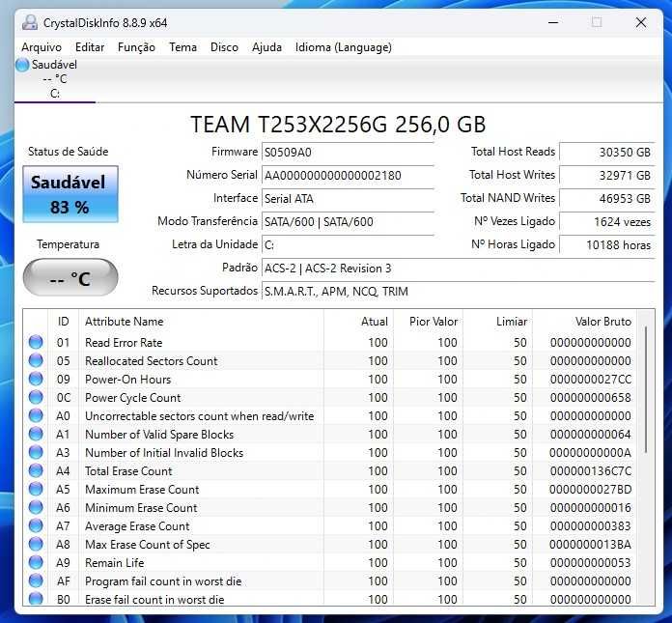Screen dimensions: 672x623
Task: Select the C: disk tab at top
Action: 55,79
